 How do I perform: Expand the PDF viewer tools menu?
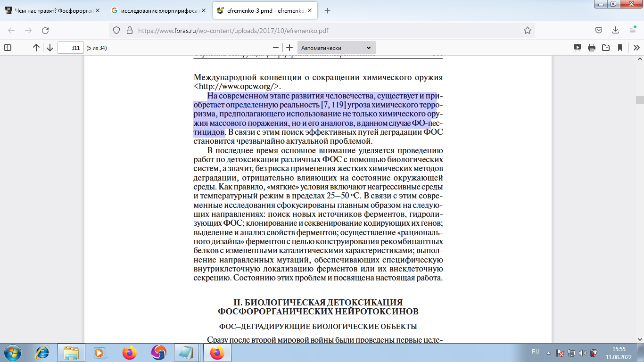[636, 48]
